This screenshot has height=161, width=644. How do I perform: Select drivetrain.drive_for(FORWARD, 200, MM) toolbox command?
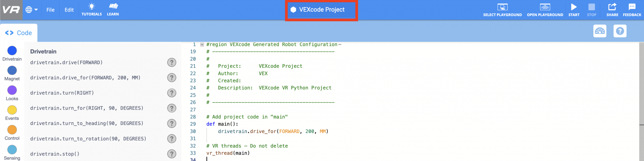(85, 78)
